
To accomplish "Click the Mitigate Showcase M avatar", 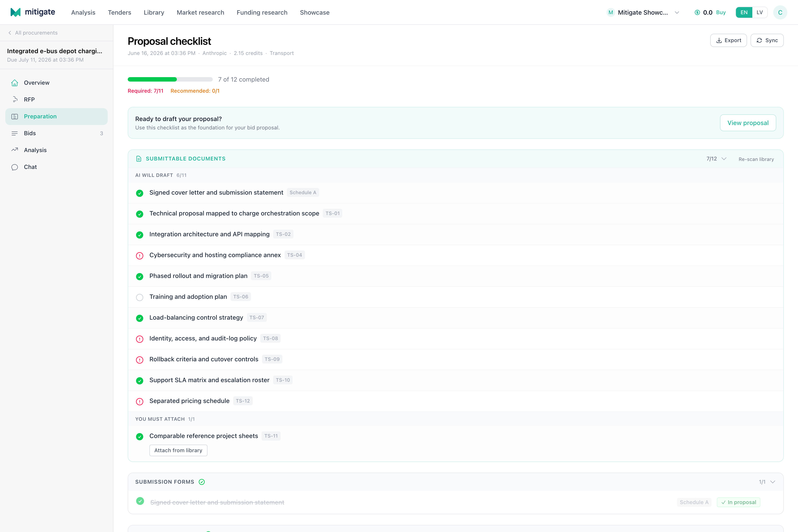I will coord(611,13).
